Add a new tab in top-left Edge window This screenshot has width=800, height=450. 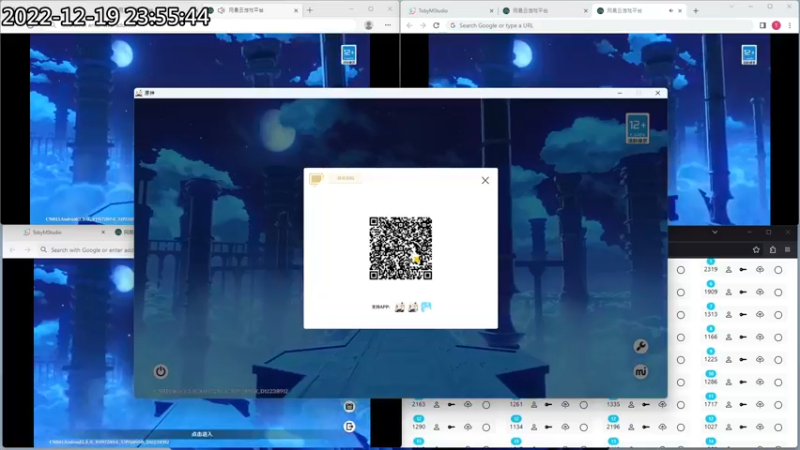(310, 10)
